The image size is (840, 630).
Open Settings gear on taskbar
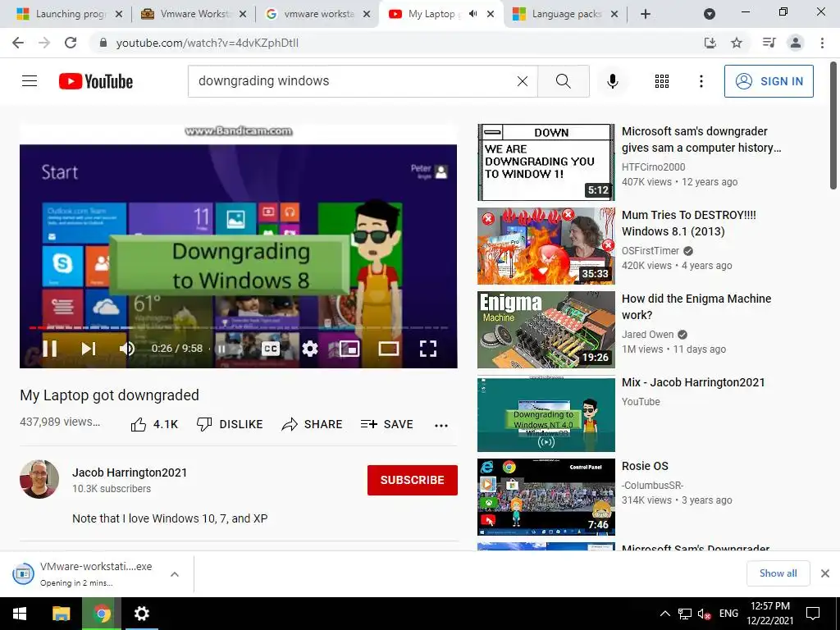click(141, 614)
